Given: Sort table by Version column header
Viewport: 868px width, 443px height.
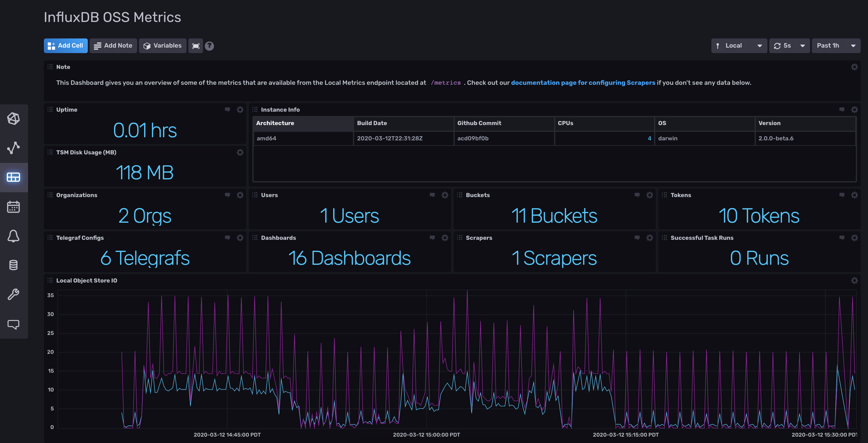Looking at the screenshot, I should (805, 123).
